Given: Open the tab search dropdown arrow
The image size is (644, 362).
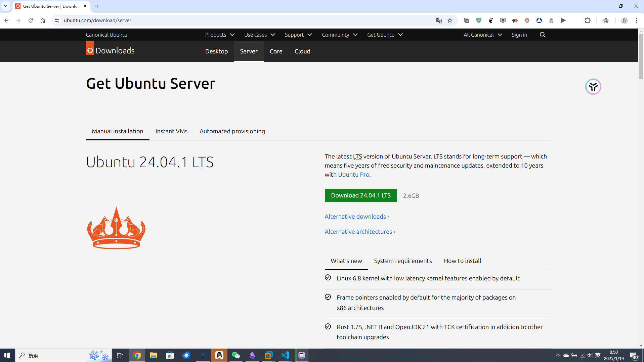Looking at the screenshot, I should click(x=6, y=6).
